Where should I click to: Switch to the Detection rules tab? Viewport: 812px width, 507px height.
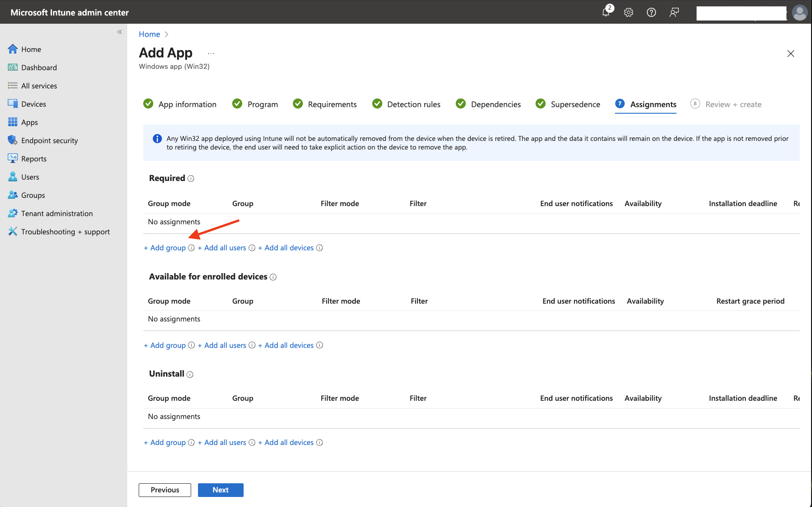point(413,104)
